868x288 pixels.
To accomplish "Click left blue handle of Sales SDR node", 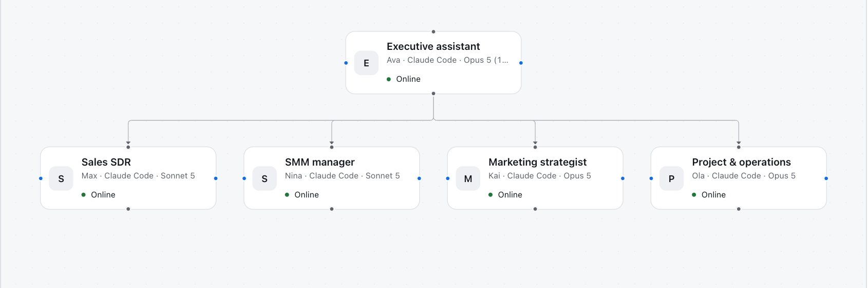I will click(41, 178).
